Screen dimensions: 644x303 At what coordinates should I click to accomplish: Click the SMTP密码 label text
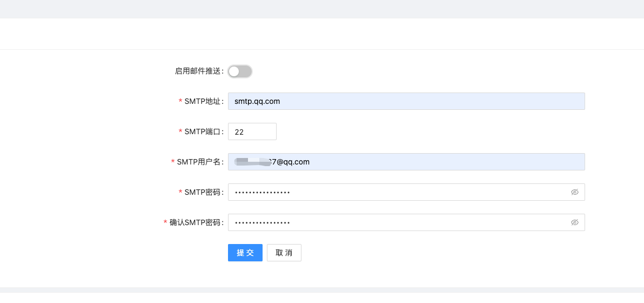click(204, 192)
